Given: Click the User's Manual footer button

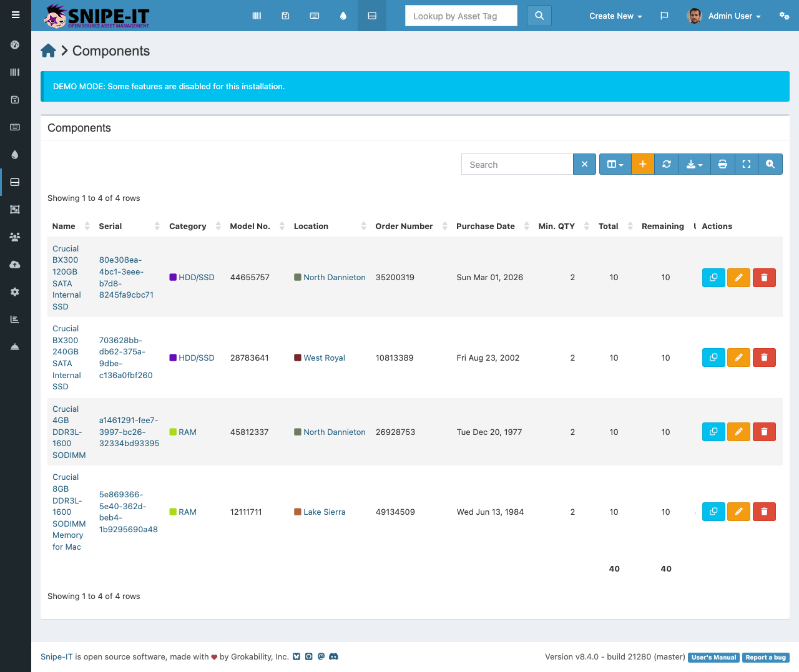Looking at the screenshot, I should tap(714, 657).
